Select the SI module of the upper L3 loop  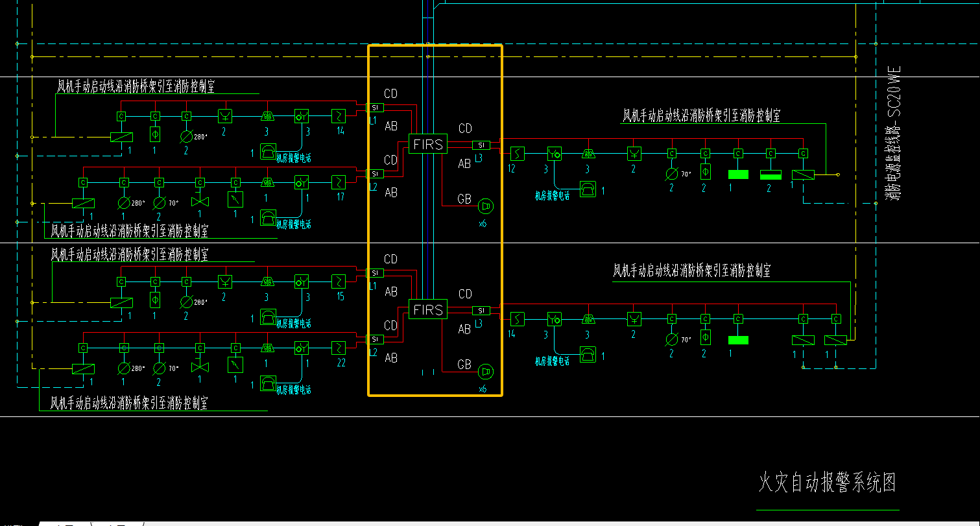click(x=481, y=145)
